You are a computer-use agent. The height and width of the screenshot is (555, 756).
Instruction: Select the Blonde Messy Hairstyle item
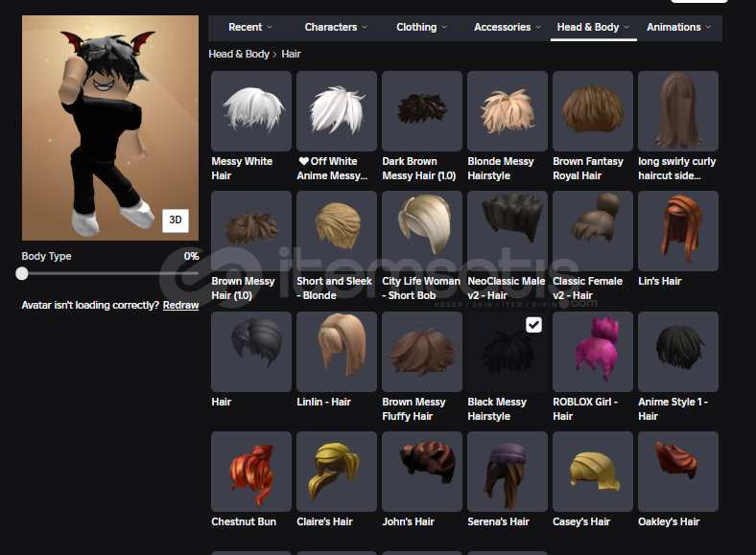508,111
